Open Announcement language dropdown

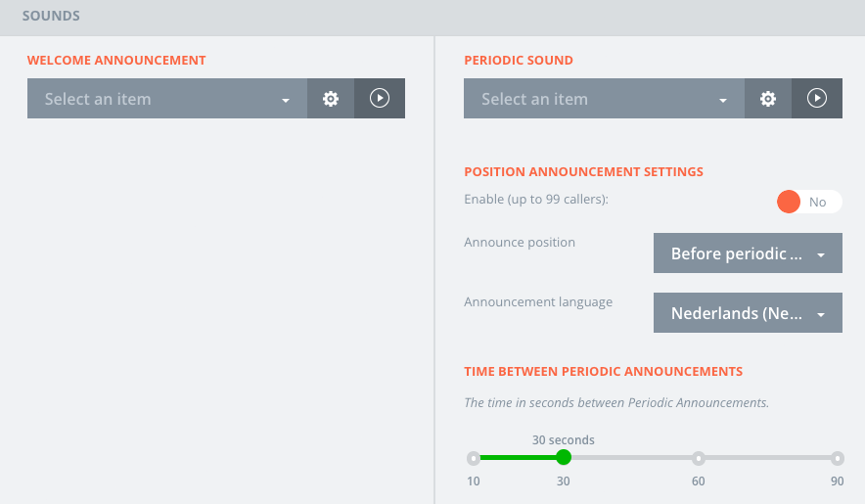coord(748,313)
